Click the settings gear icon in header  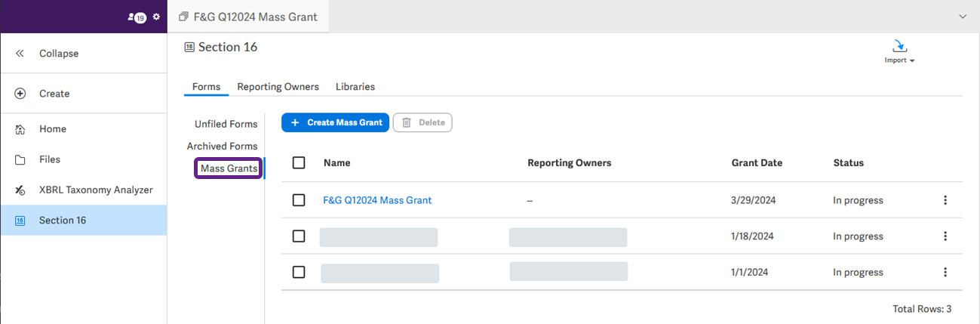(x=156, y=17)
